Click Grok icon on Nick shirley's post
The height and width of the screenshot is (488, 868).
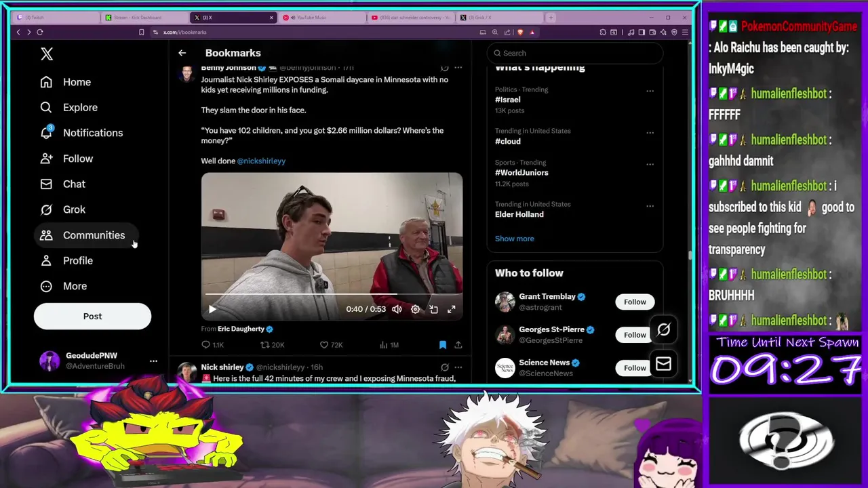pyautogui.click(x=444, y=367)
